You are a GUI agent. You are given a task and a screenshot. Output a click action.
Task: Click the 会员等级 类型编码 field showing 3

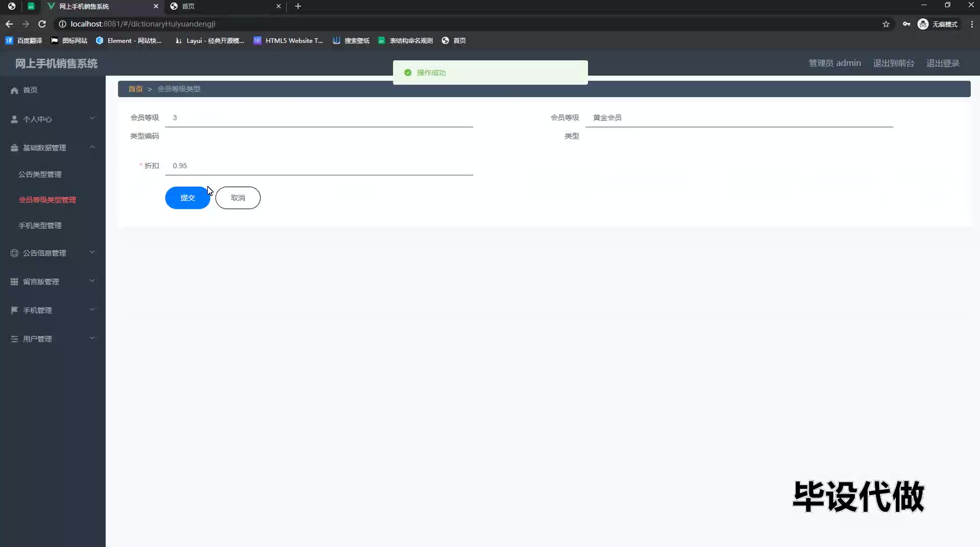click(319, 117)
